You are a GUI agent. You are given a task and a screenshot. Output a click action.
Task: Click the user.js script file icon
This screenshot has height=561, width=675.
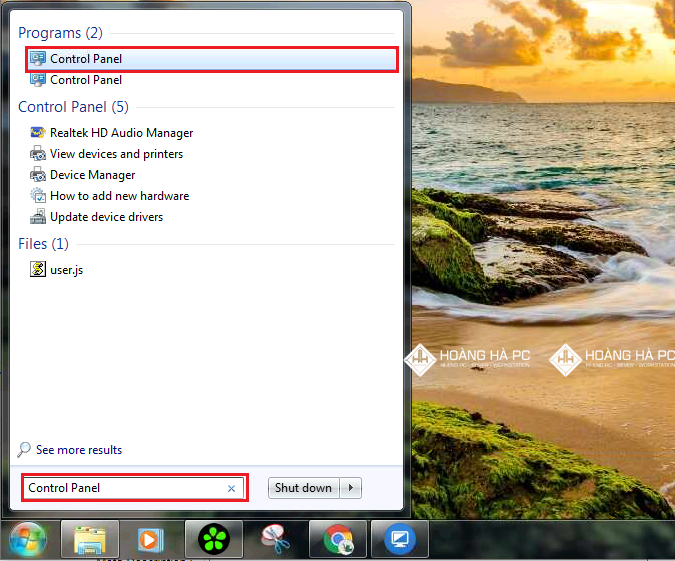pyautogui.click(x=37, y=270)
